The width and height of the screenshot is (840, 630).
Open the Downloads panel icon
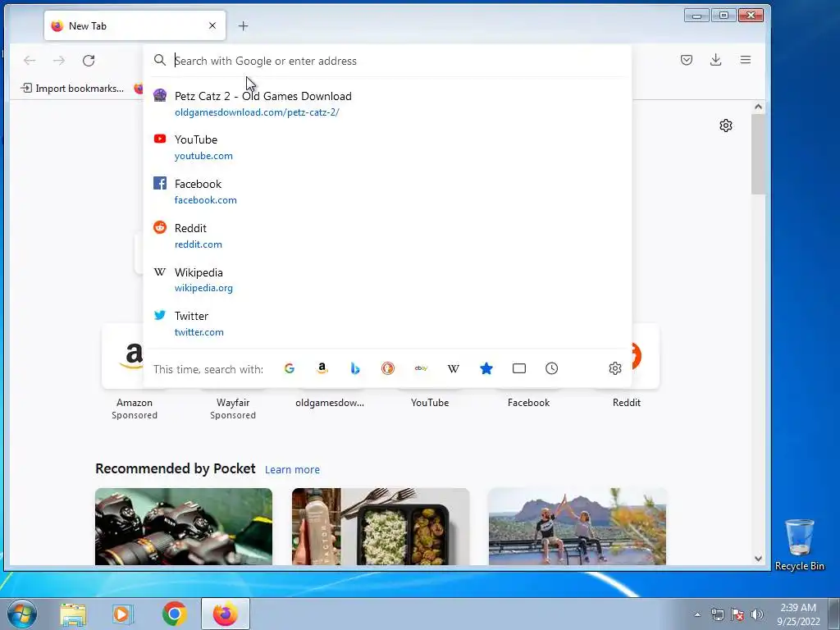715,60
